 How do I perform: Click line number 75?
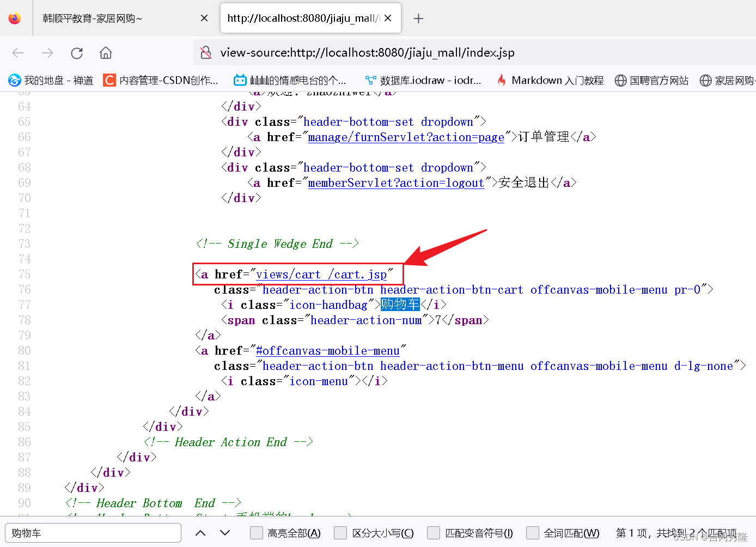(25, 275)
